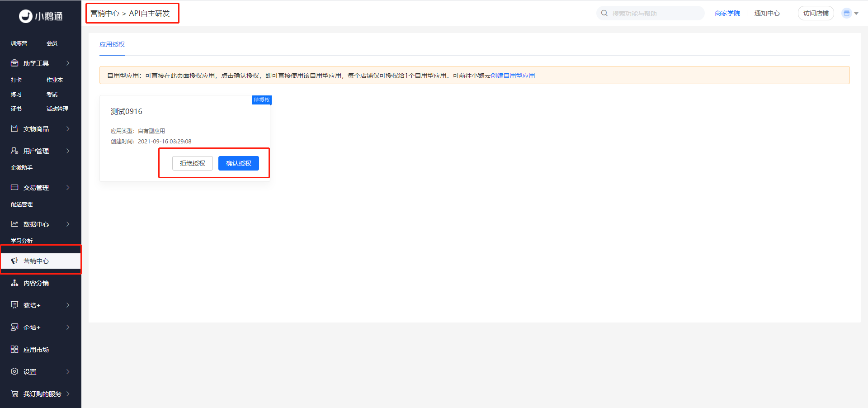This screenshot has height=408, width=868.
Task: Open 企培+ in the sidebar
Action: click(32, 327)
